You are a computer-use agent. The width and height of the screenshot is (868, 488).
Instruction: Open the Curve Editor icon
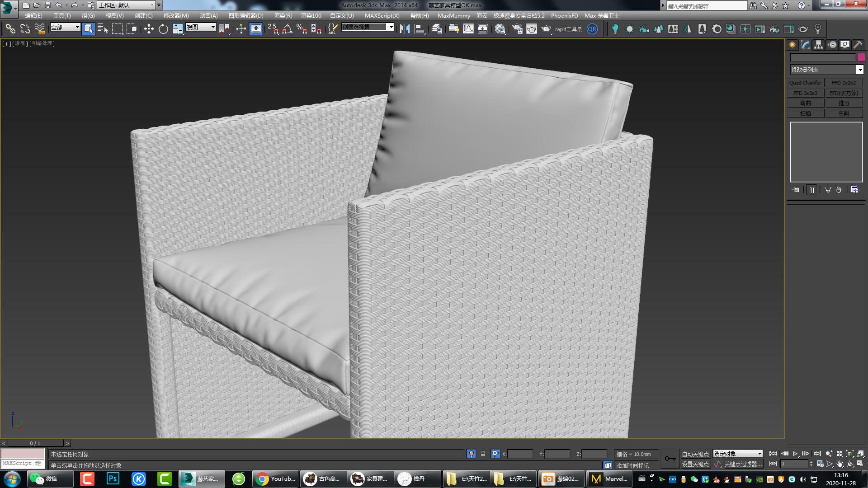pyautogui.click(x=468, y=29)
